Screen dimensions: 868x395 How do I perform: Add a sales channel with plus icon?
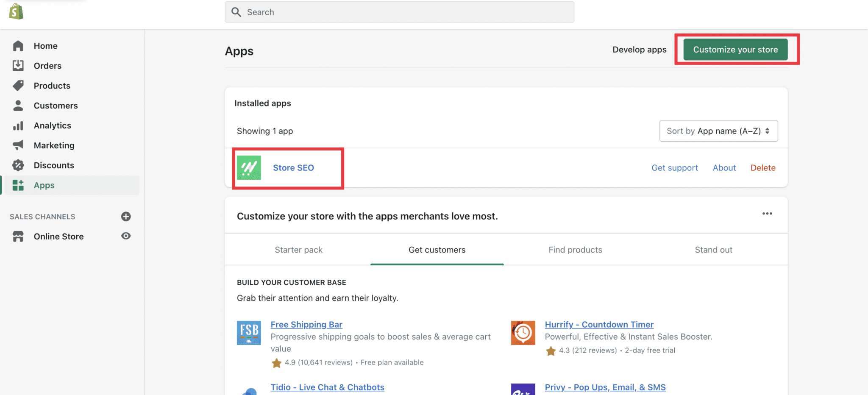point(126,217)
